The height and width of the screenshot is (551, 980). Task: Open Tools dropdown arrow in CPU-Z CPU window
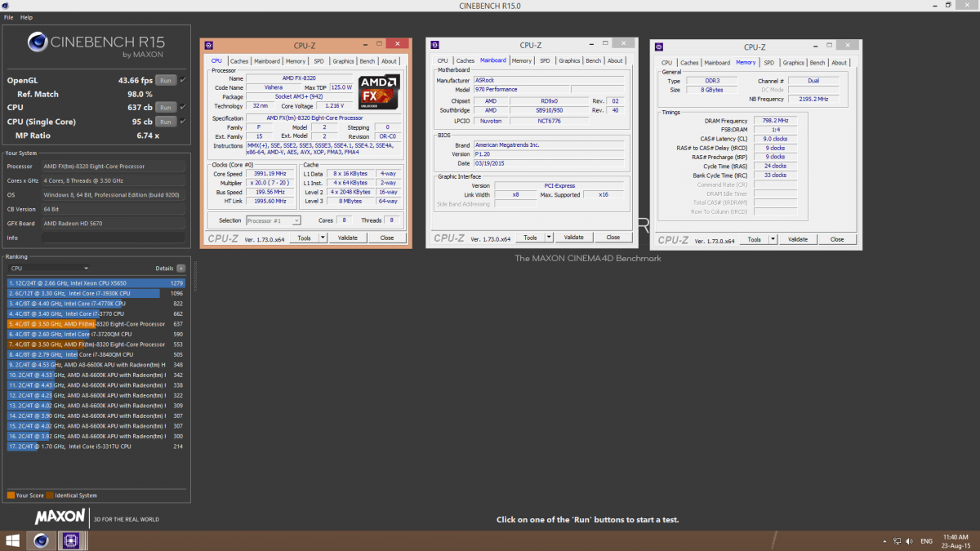[x=323, y=238]
